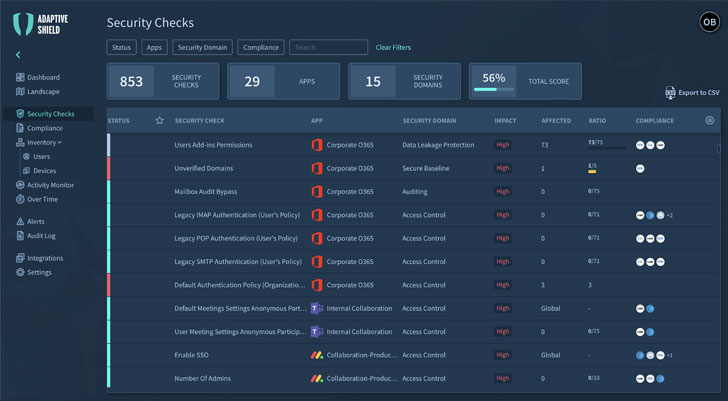
Task: Click the Search input field
Action: pos(329,47)
